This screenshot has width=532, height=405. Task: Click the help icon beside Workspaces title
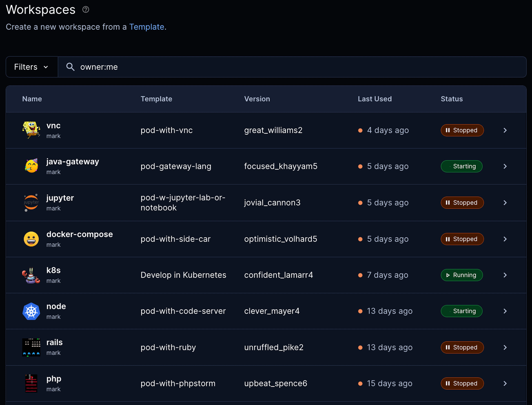point(86,10)
